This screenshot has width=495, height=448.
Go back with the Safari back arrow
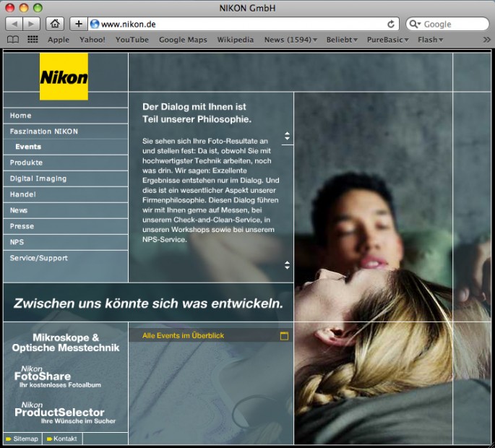(x=14, y=24)
